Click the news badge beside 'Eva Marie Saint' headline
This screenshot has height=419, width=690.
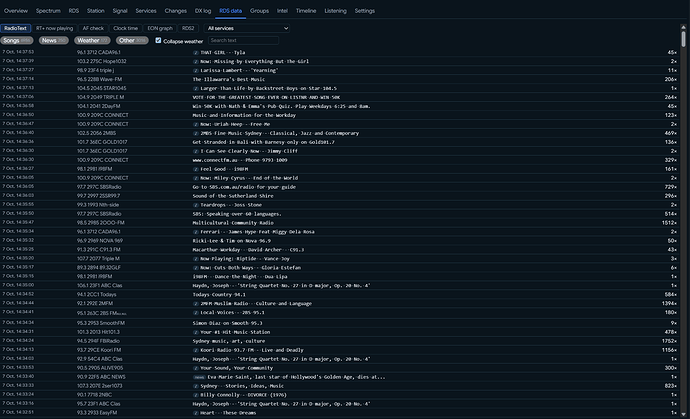(x=199, y=377)
